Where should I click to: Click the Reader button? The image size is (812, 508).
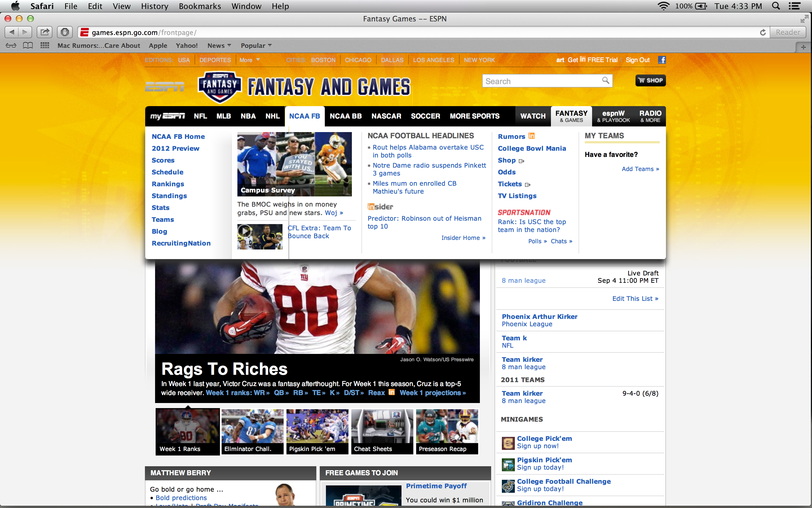coord(788,32)
